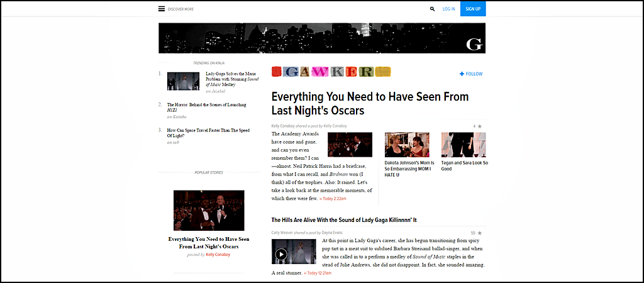
Task: Star the Oscars post showing 4
Action: 480,126
